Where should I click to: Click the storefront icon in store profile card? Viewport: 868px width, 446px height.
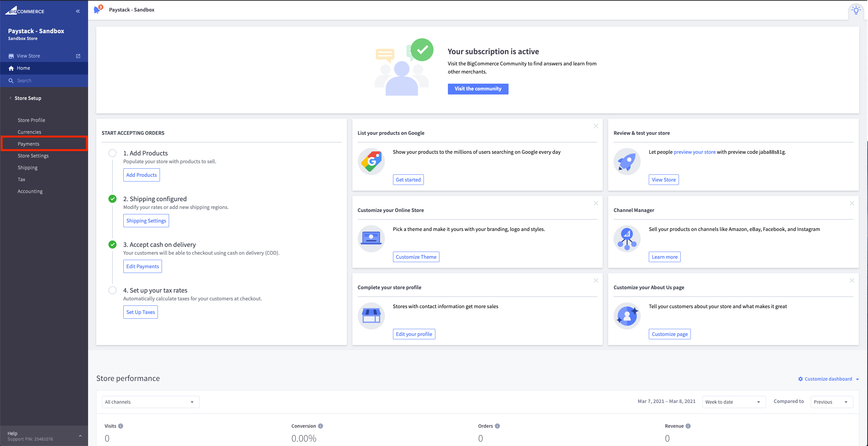coord(371,316)
